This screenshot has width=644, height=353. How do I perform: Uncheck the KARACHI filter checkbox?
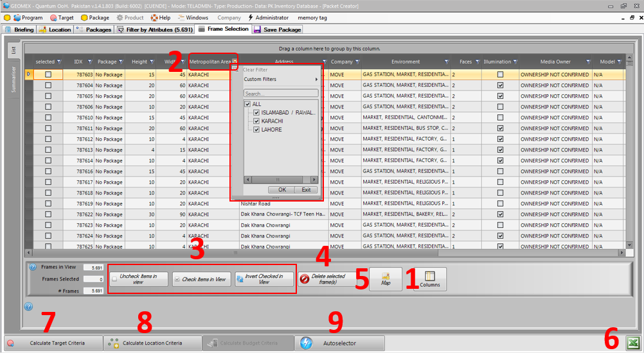coord(256,121)
